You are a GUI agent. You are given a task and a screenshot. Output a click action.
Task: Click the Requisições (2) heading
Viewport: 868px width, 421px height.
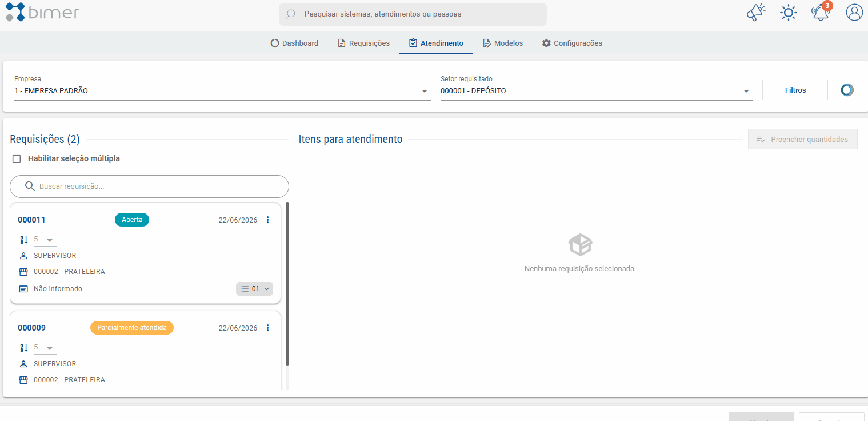[x=45, y=139]
